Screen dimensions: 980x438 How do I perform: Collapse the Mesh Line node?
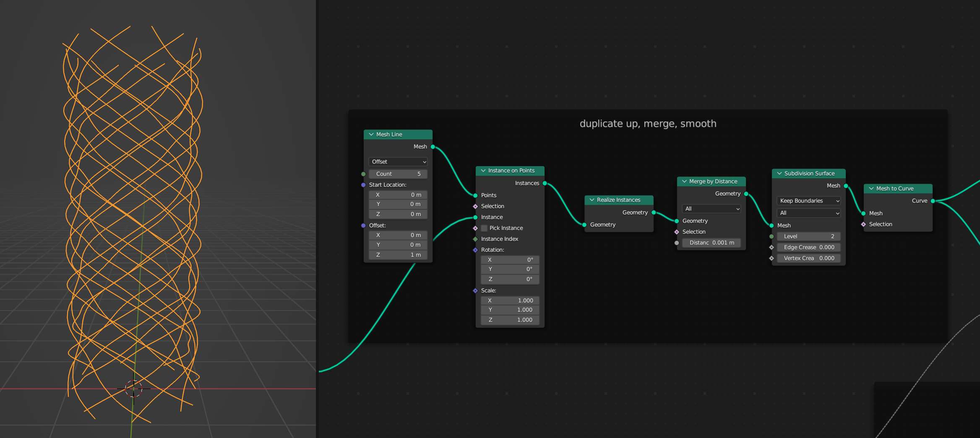click(x=371, y=134)
